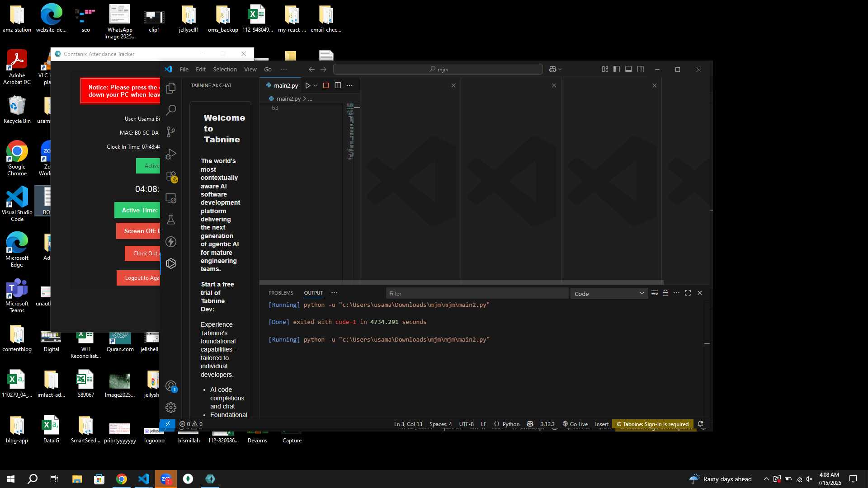The height and width of the screenshot is (488, 868).
Task: Open the Tabnine hexagon icon in the activity bar
Action: (171, 263)
